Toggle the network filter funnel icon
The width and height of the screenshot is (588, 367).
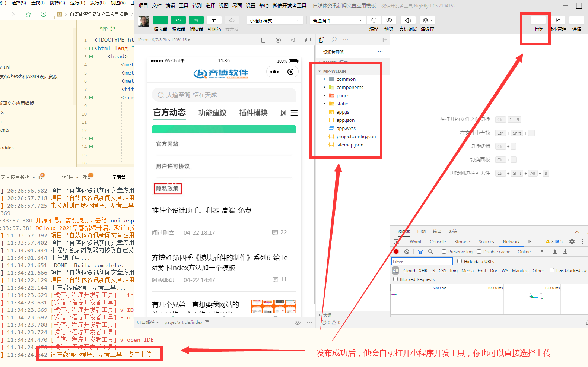tap(420, 252)
